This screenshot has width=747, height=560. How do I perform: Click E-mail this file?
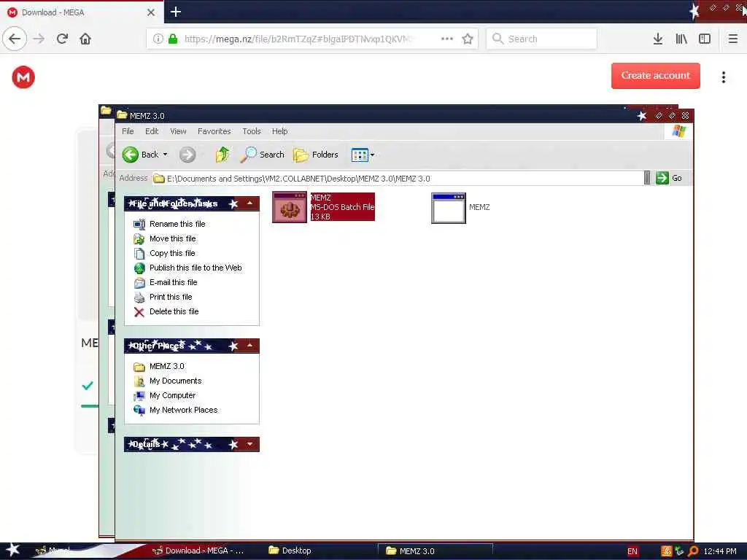pyautogui.click(x=173, y=282)
